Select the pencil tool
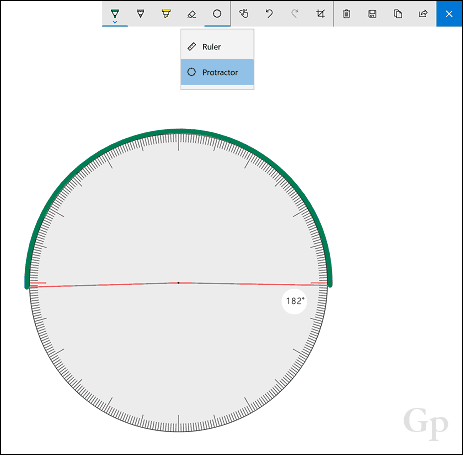 pos(141,14)
